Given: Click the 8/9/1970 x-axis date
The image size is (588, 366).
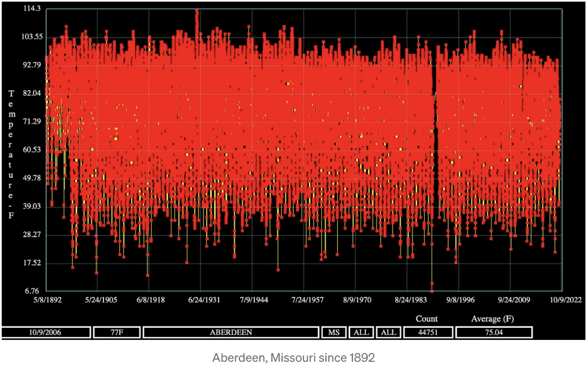Looking at the screenshot, I should click(x=357, y=300).
